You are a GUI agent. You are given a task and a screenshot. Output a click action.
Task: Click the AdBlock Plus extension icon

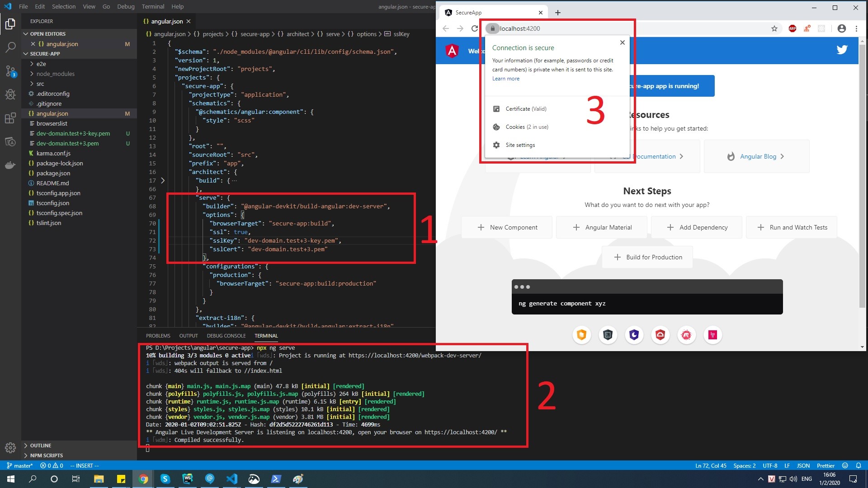pyautogui.click(x=792, y=28)
